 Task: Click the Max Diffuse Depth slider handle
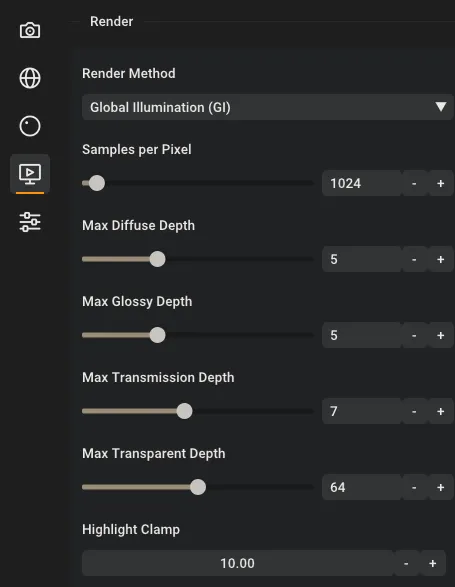coord(157,259)
